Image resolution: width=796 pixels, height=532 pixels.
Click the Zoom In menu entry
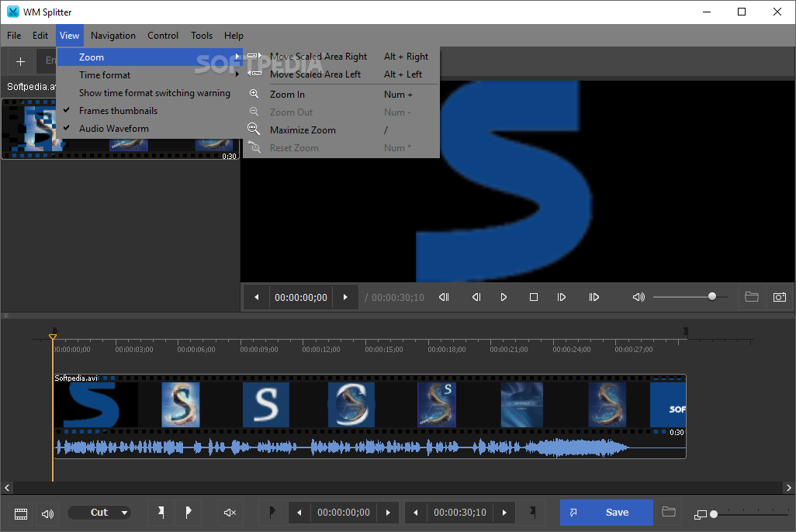(x=341, y=95)
